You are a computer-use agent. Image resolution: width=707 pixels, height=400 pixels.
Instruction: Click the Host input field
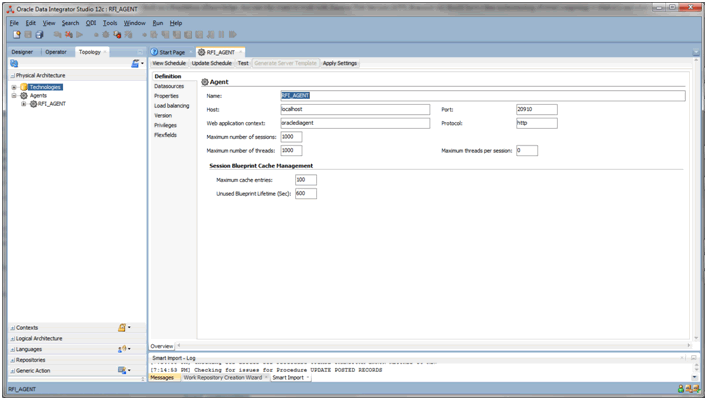point(355,110)
